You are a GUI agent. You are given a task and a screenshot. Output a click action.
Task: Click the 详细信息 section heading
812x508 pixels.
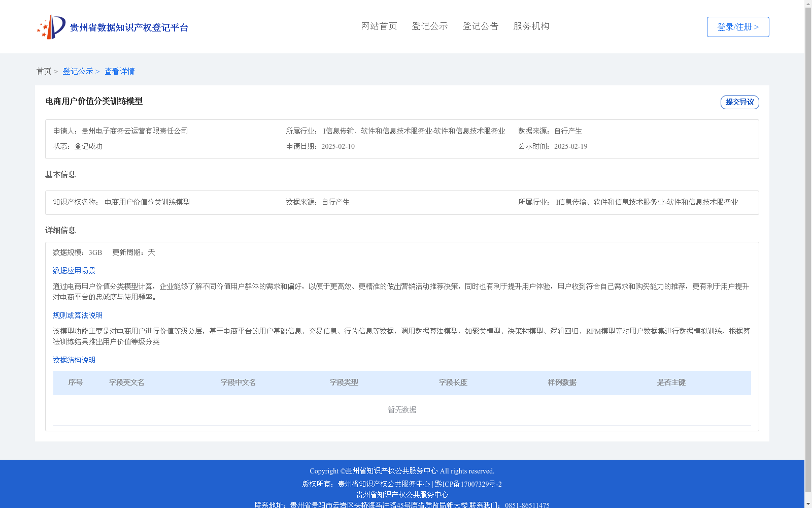pyautogui.click(x=60, y=230)
